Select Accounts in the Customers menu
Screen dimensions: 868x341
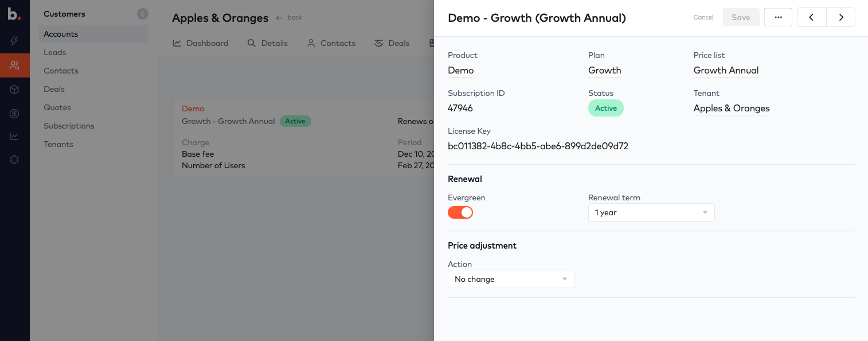coord(93,34)
